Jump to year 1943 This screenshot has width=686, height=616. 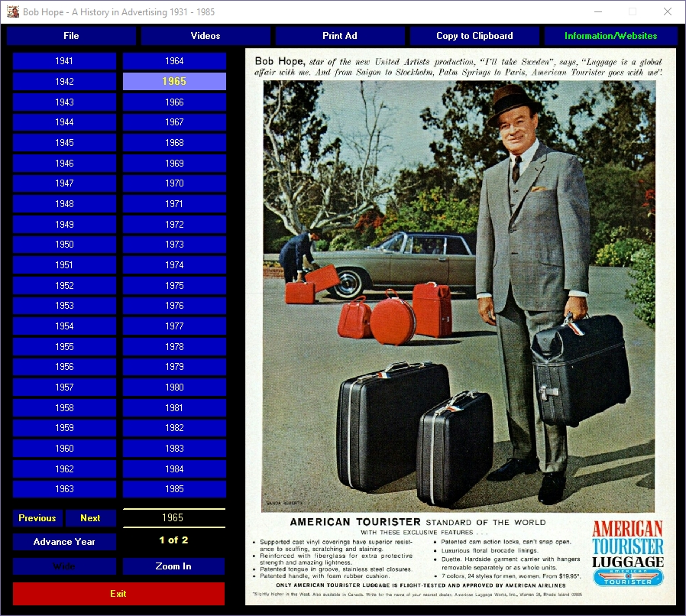tap(64, 102)
